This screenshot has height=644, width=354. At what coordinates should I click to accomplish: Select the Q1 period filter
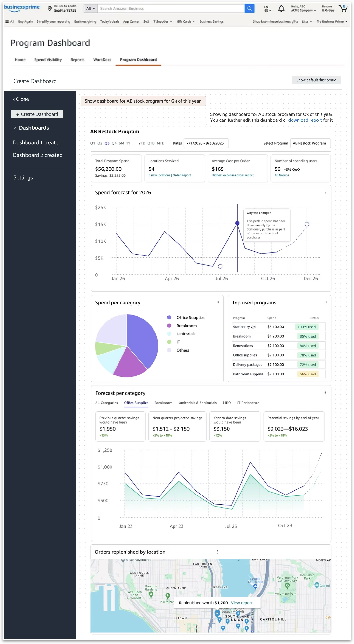click(92, 143)
